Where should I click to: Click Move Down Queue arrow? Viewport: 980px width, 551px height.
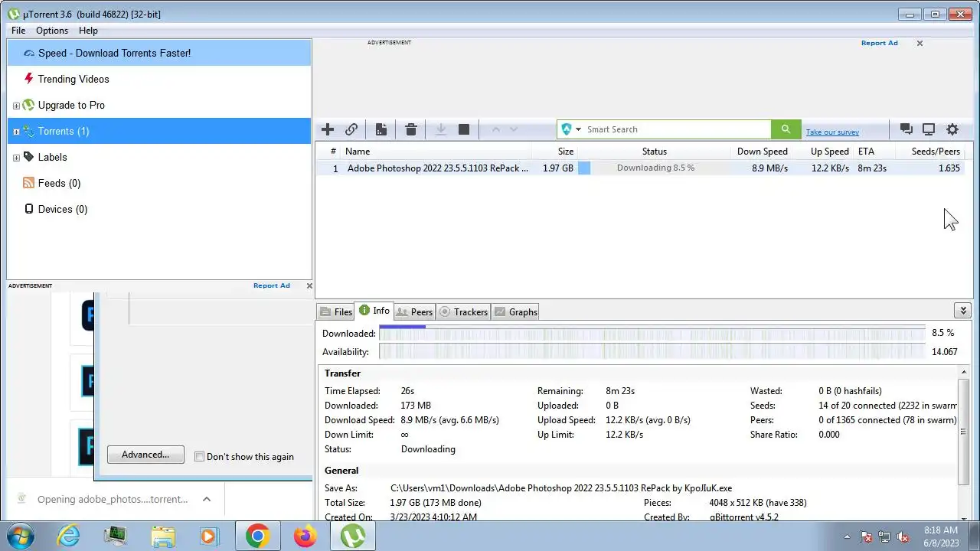[514, 129]
